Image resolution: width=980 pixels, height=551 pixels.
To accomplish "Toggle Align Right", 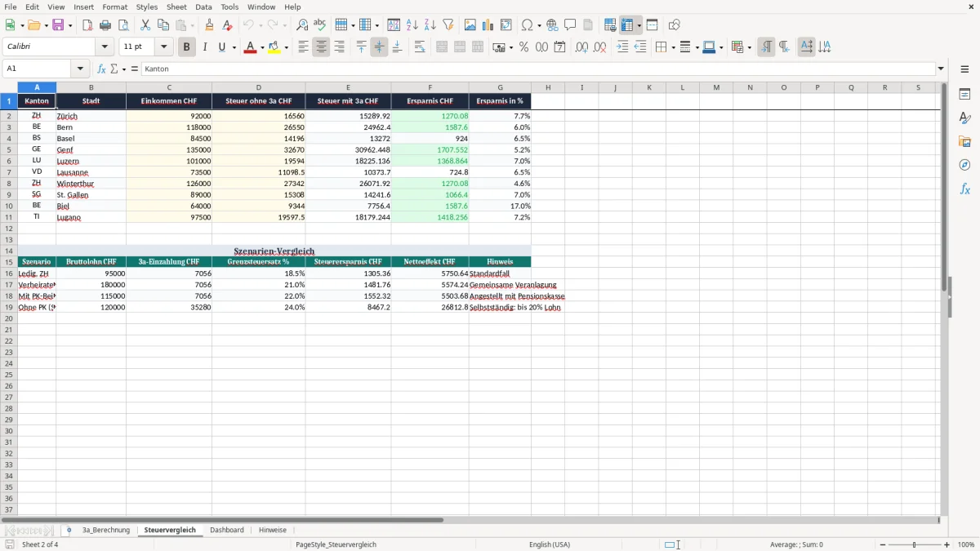I will (x=339, y=47).
